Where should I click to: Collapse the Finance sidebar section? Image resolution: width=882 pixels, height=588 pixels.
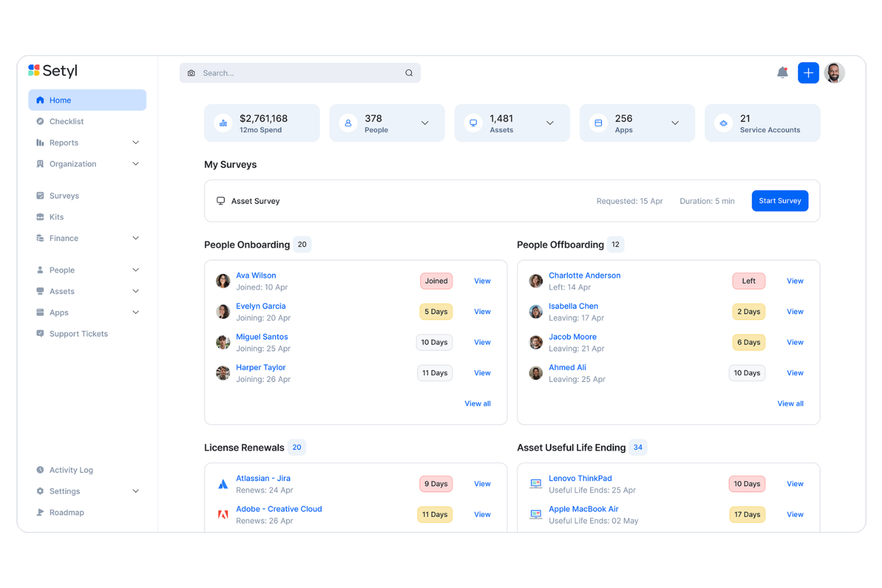pos(135,238)
